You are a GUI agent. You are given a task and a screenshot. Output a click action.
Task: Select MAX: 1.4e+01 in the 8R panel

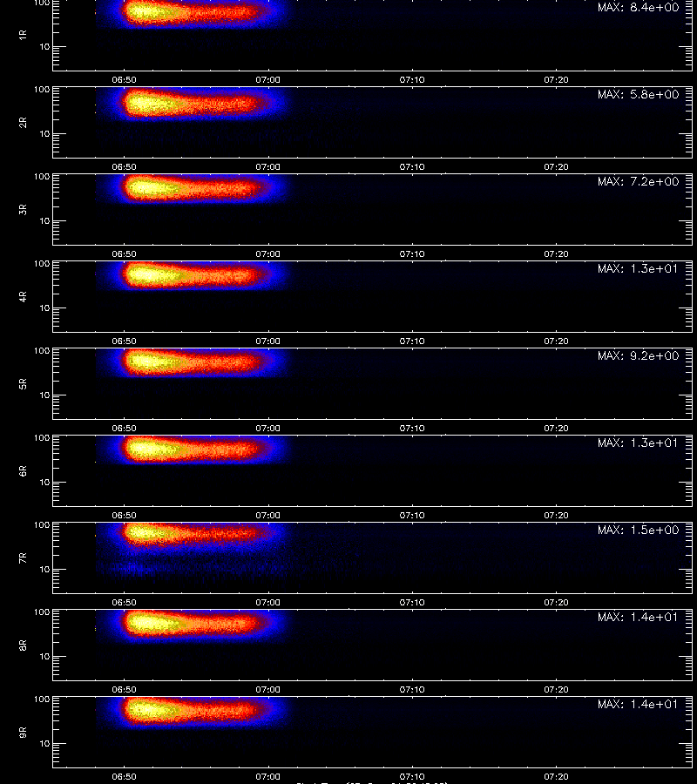tap(638, 617)
